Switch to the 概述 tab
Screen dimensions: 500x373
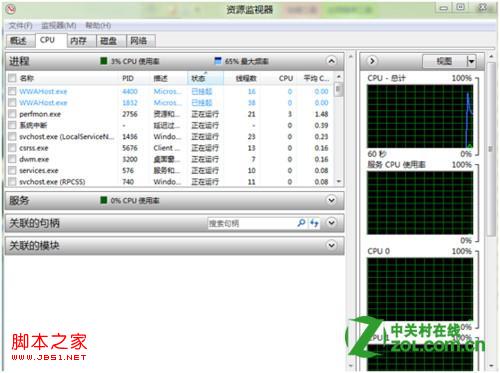pyautogui.click(x=20, y=41)
